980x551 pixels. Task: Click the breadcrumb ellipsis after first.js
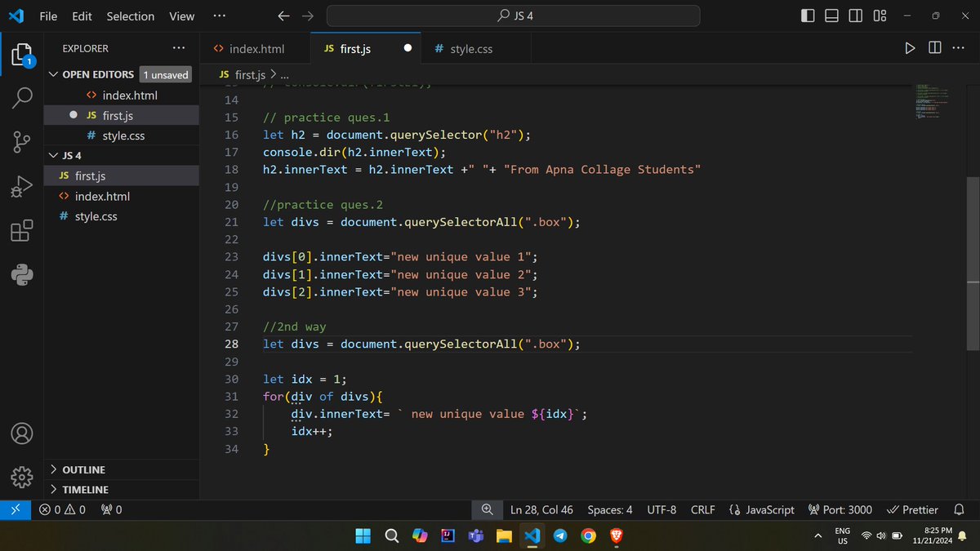point(284,75)
